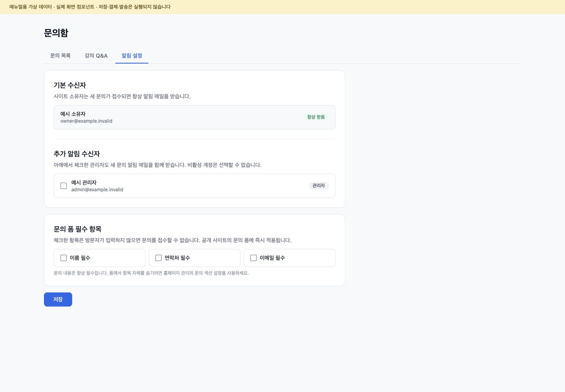Click the 관리자 role badge
This screenshot has height=392, width=565.
[319, 186]
